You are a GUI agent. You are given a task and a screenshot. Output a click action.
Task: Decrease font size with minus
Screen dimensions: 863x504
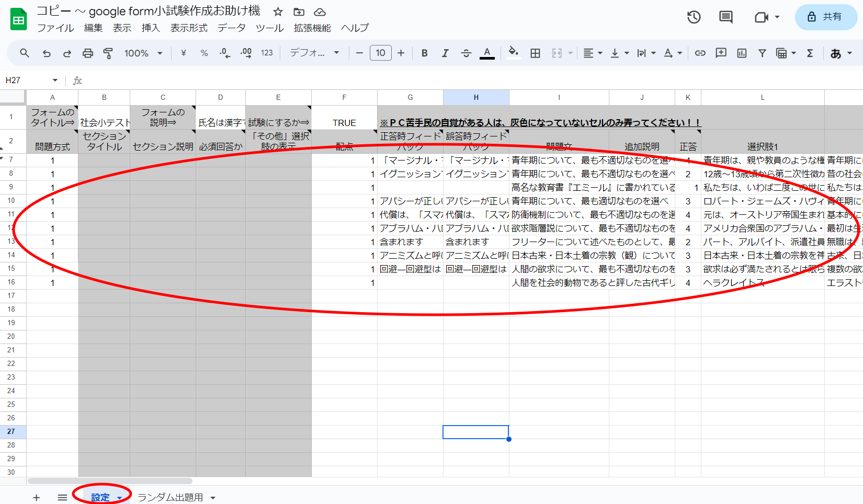click(x=359, y=53)
